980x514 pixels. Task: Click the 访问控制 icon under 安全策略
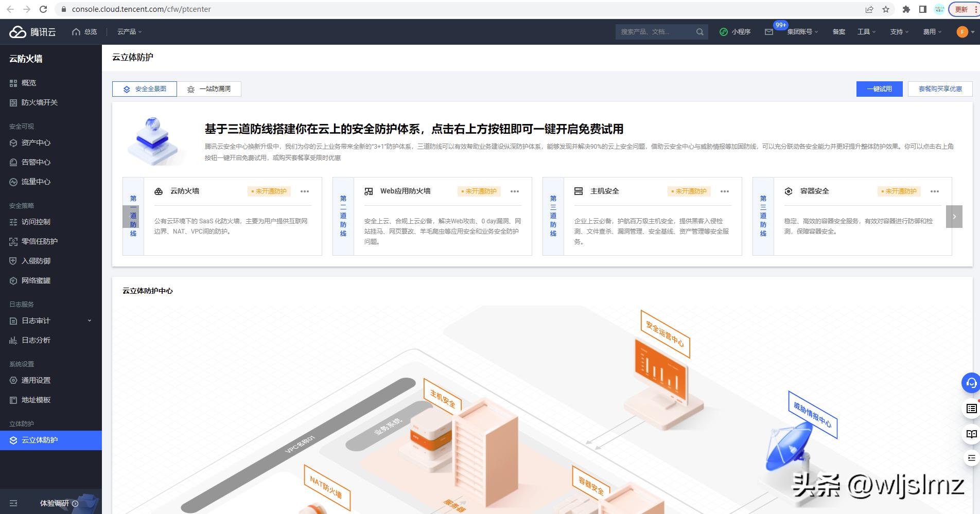click(x=13, y=222)
